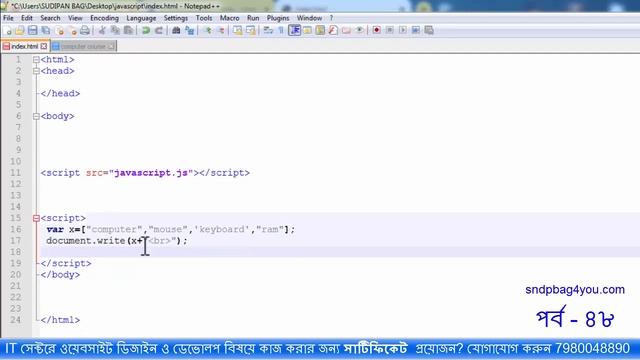640x360 pixels.
Task: Click the Stop Recording macro icon
Action: coord(389,30)
